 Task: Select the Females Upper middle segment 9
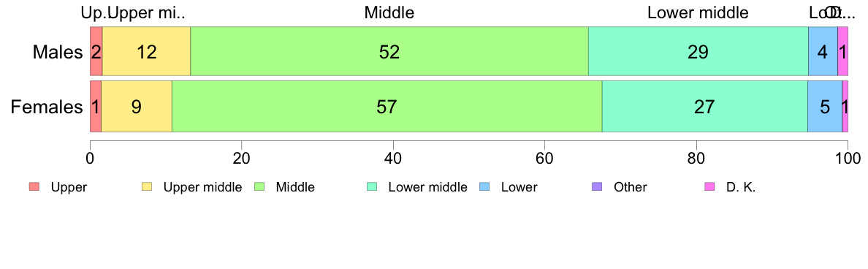click(137, 106)
